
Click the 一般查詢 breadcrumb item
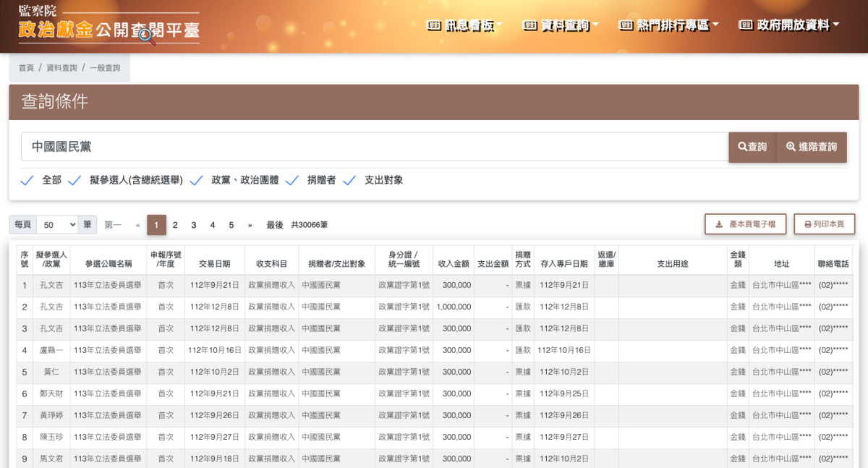(105, 68)
